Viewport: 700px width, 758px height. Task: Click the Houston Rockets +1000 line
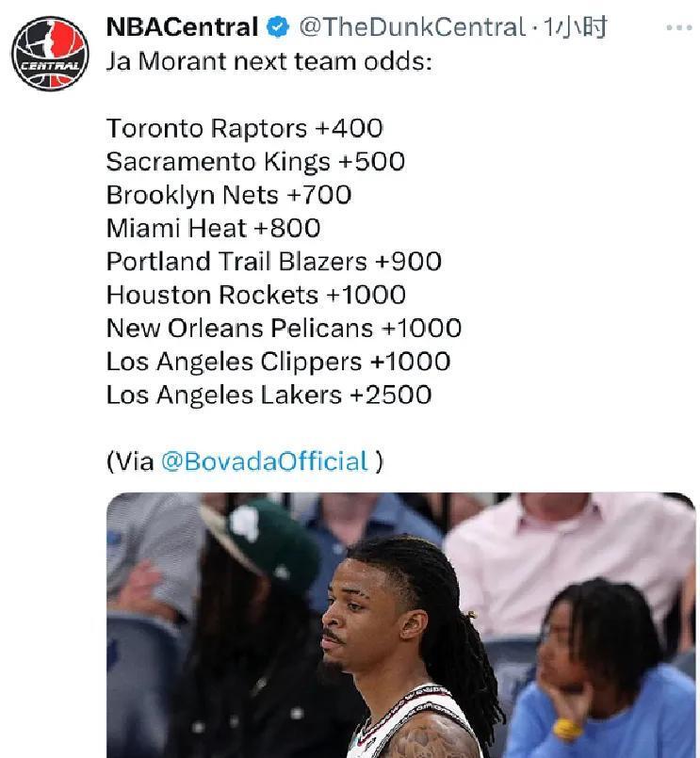255,295
